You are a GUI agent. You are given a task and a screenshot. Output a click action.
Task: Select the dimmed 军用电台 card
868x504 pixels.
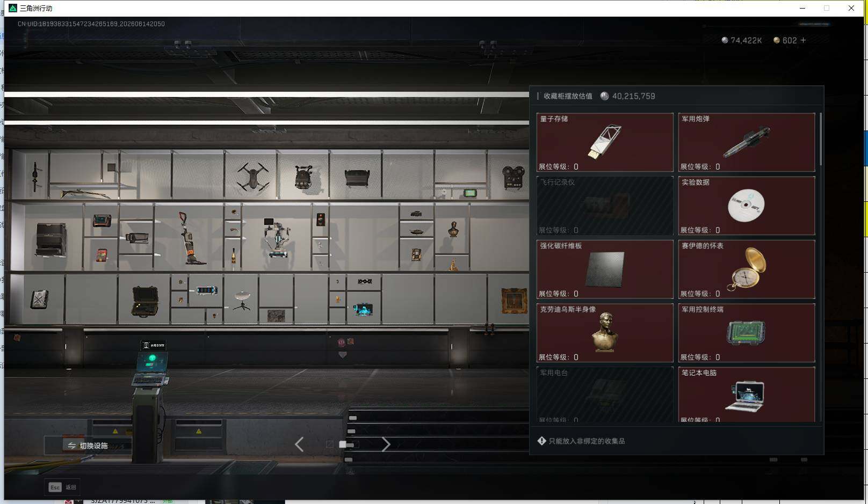point(605,394)
